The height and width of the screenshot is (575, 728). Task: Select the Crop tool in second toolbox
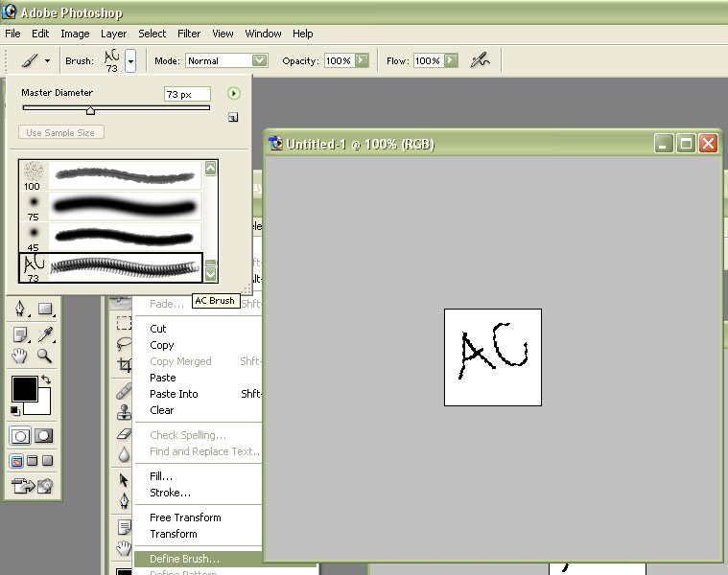[x=124, y=365]
